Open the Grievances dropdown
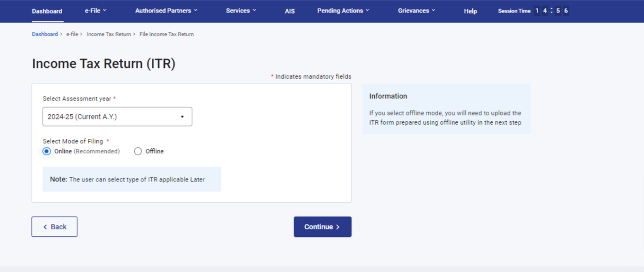 tap(416, 11)
